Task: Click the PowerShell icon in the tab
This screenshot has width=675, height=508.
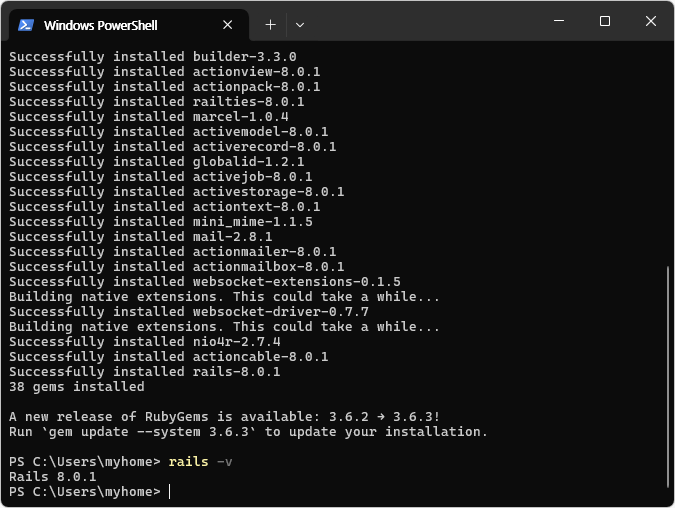Action: click(x=26, y=25)
